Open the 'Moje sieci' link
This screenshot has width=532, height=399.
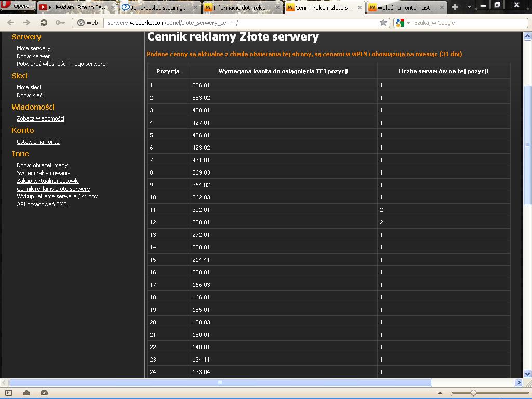point(29,87)
